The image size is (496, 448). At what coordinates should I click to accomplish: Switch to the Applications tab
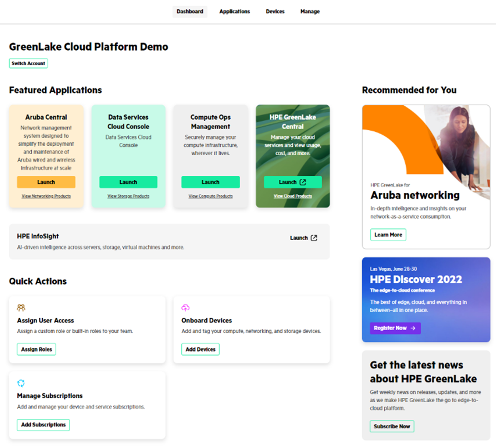coord(234,12)
